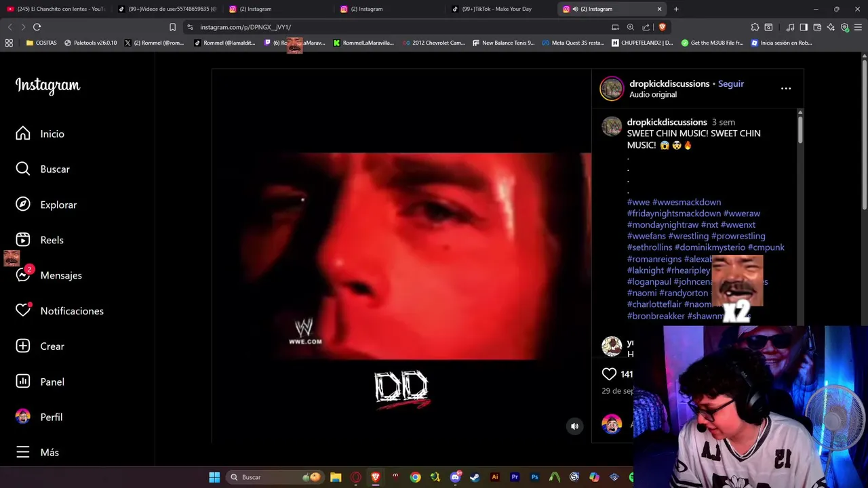Open Steam from taskbar
Screen dimensions: 868x488
pos(475,477)
